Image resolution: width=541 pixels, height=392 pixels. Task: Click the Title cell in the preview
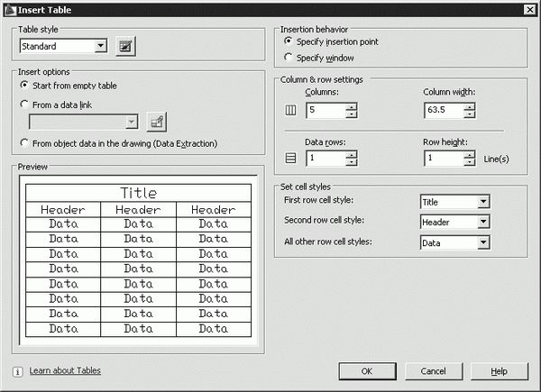(138, 193)
